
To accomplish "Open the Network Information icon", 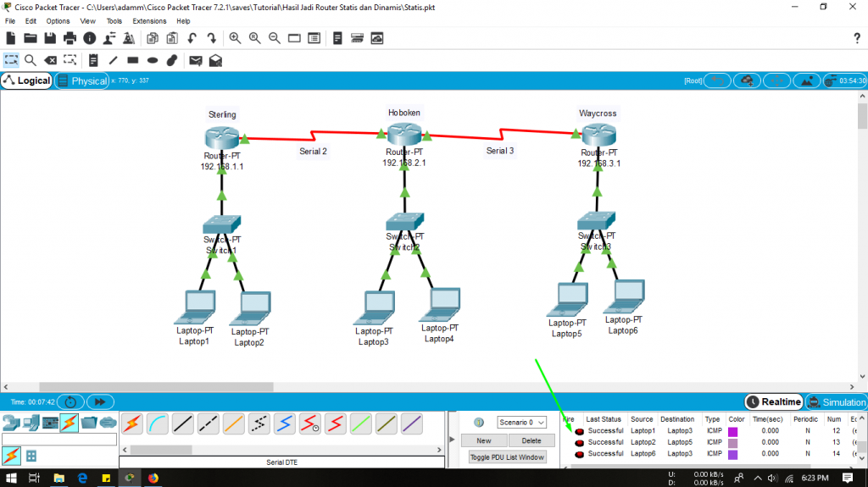I will [x=89, y=38].
